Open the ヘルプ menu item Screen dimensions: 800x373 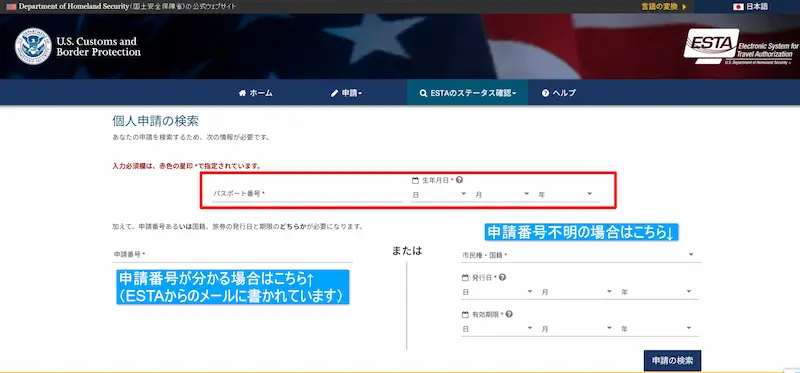click(559, 93)
